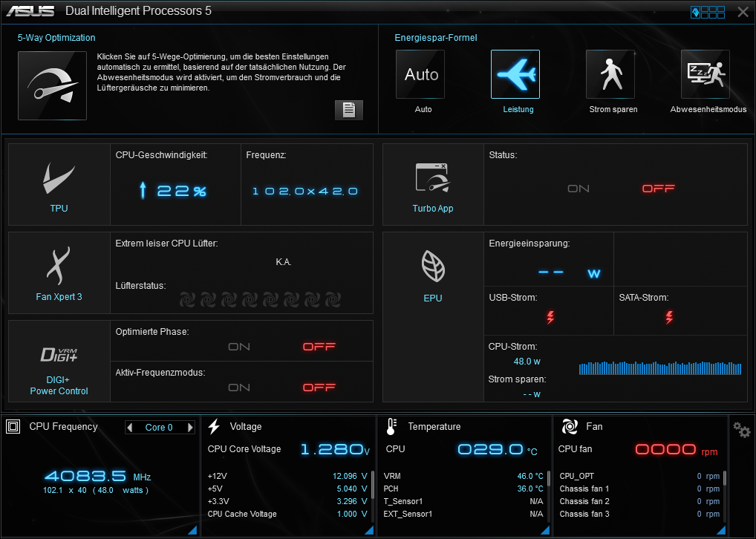756x539 pixels.
Task: Select the Strom sparen walking-man profile
Action: tap(610, 74)
